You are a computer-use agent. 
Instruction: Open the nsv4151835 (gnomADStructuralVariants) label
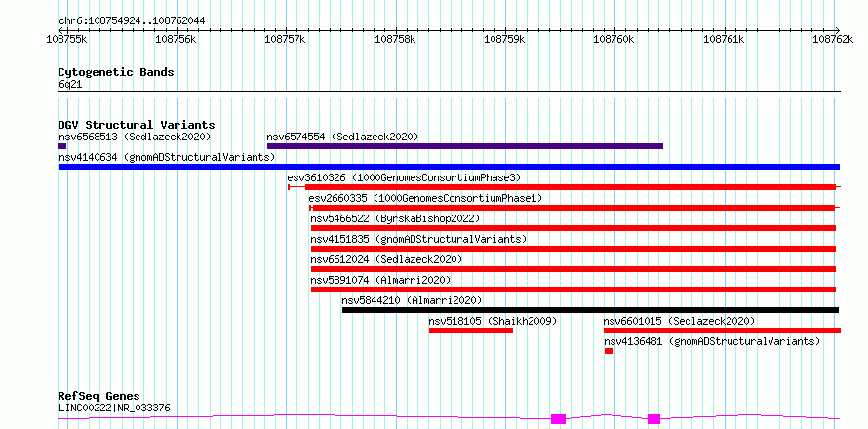tap(418, 239)
